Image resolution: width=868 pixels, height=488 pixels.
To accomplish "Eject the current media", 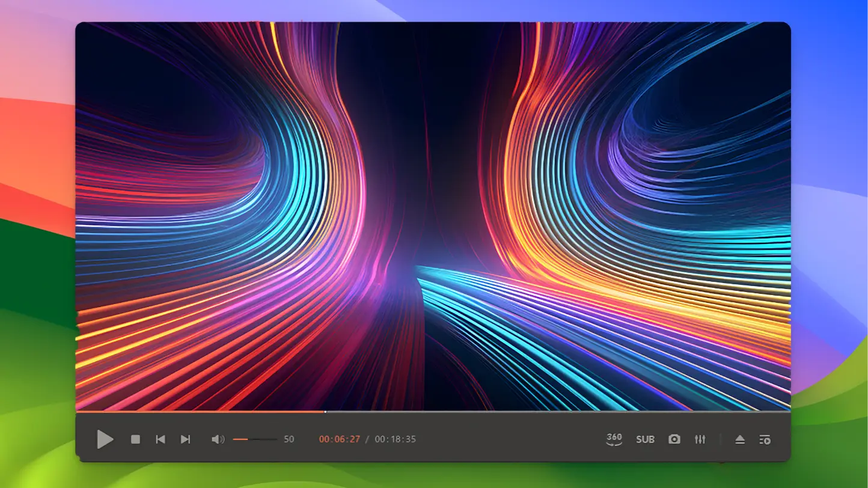I will click(739, 439).
